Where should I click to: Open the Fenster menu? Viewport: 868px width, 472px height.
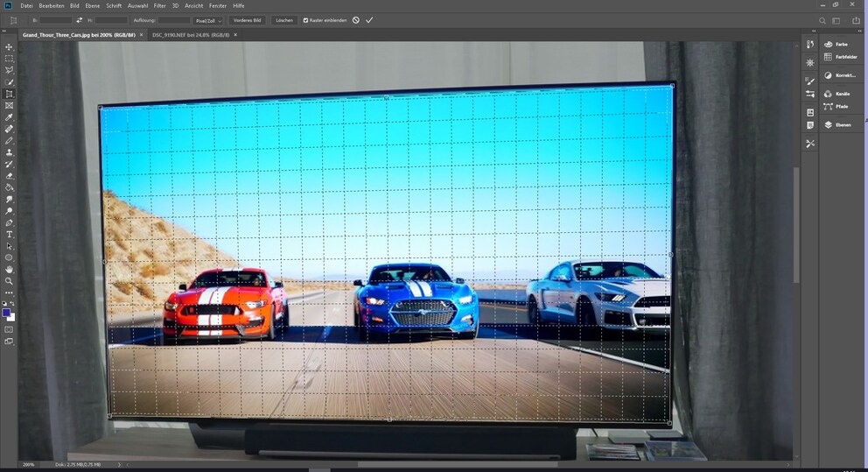(x=218, y=5)
